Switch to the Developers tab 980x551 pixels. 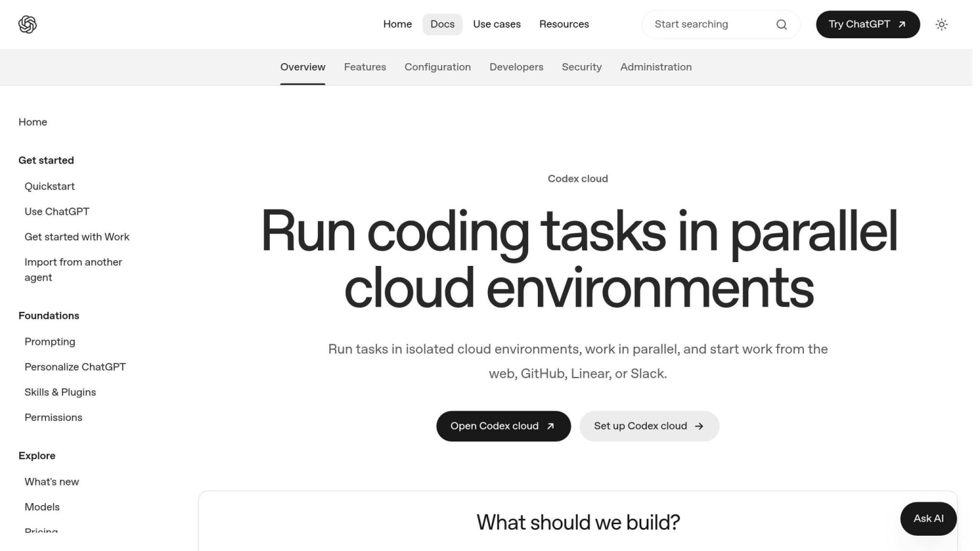(x=516, y=67)
